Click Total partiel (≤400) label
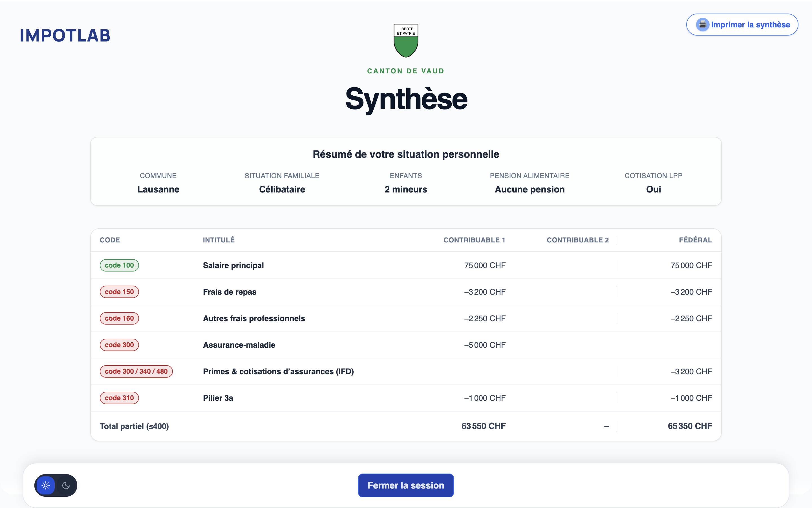Image resolution: width=812 pixels, height=508 pixels. coord(134,426)
